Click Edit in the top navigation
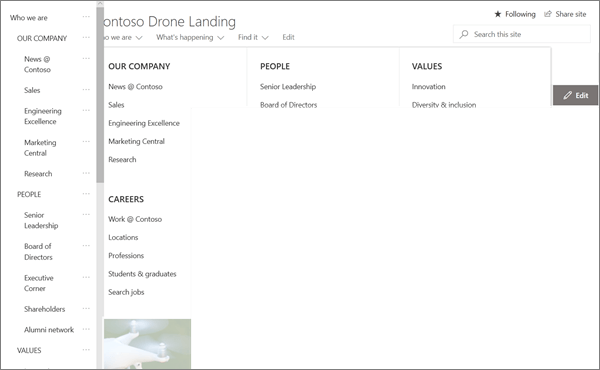 (x=289, y=37)
